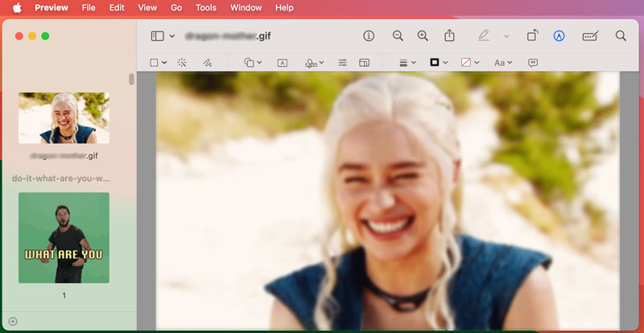Viewport: 644px width, 333px height.
Task: Click the Highlight pen tool
Action: tap(484, 36)
